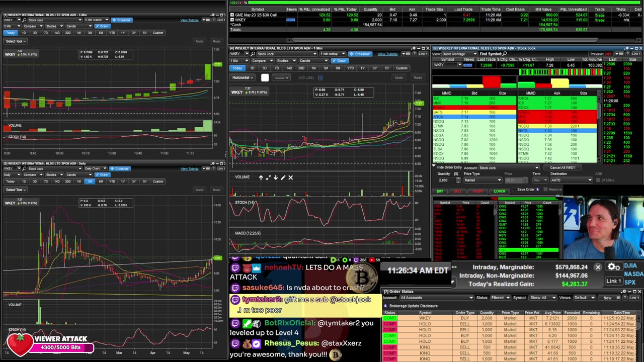The image size is (644, 362).
Task: Open the Candle chart type dropdown in 1 Min chart
Action: click(315, 61)
